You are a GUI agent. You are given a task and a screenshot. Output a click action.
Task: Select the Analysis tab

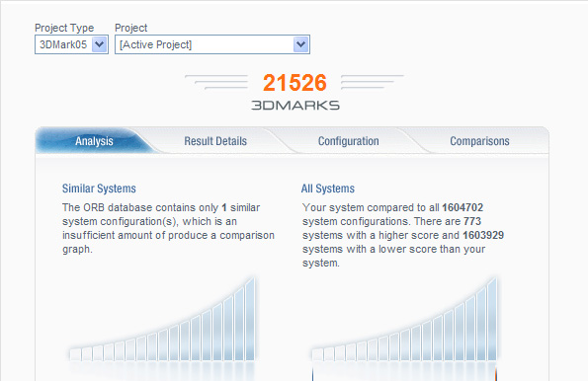(94, 141)
